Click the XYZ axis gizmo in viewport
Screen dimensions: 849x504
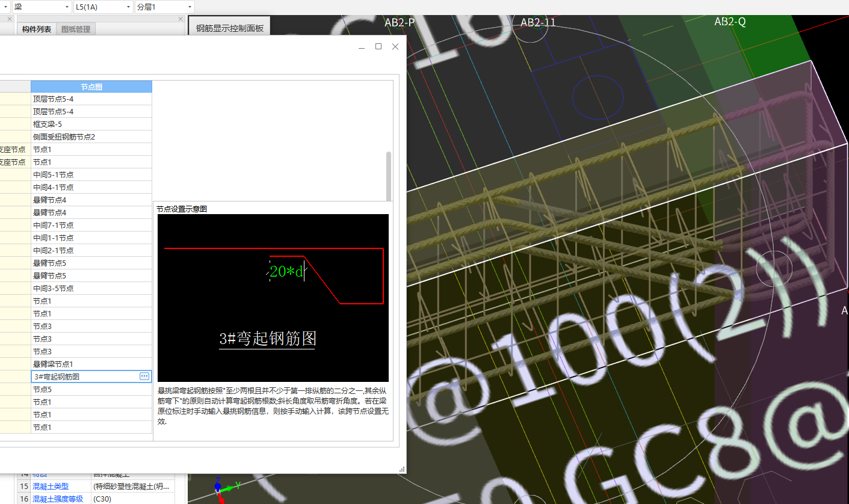click(x=225, y=490)
